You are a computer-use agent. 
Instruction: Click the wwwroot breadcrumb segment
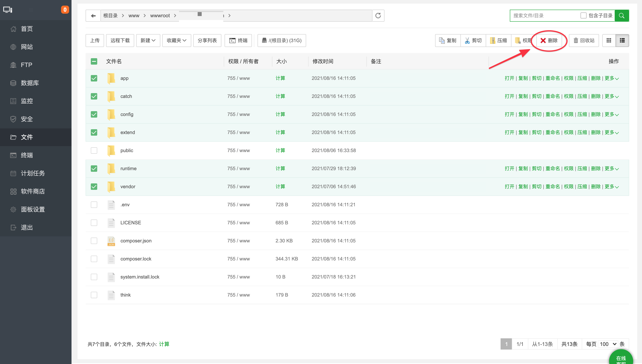click(x=160, y=15)
